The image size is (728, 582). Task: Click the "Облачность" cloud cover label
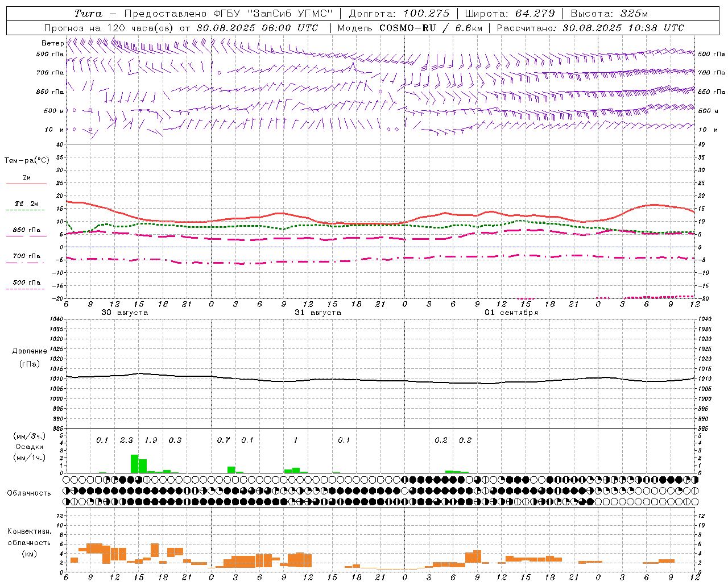pyautogui.click(x=29, y=493)
